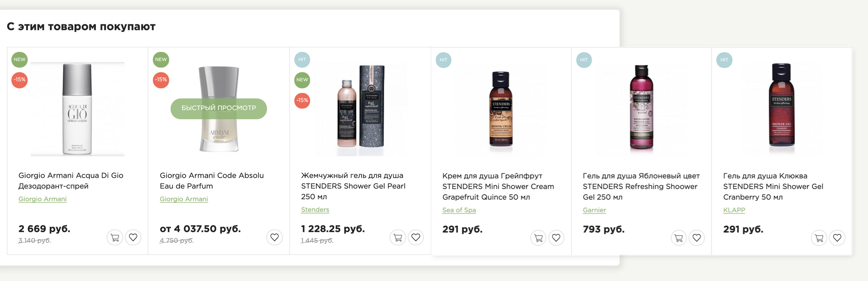Click heart icon on Cranberry shower gel
This screenshot has width=868, height=281.
[837, 238]
